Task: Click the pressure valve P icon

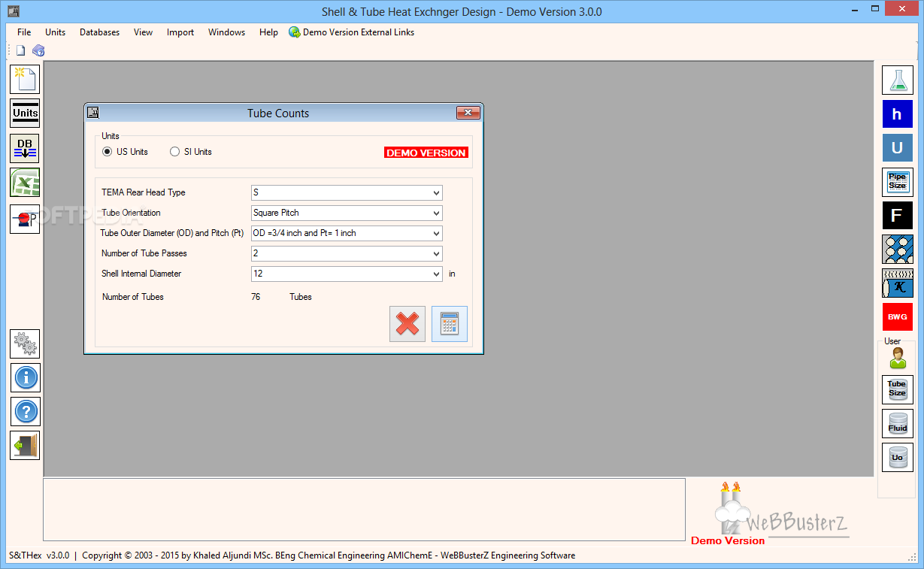Action: tap(25, 219)
